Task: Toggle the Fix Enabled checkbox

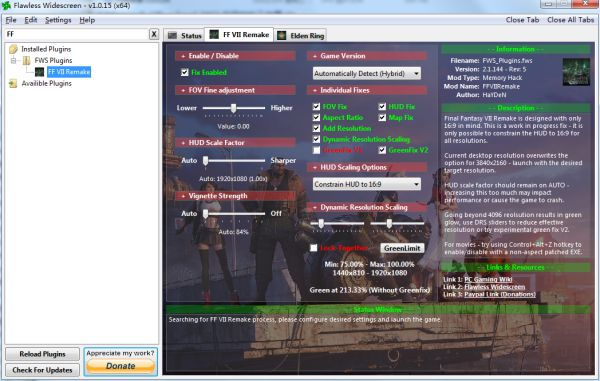Action: (x=185, y=72)
